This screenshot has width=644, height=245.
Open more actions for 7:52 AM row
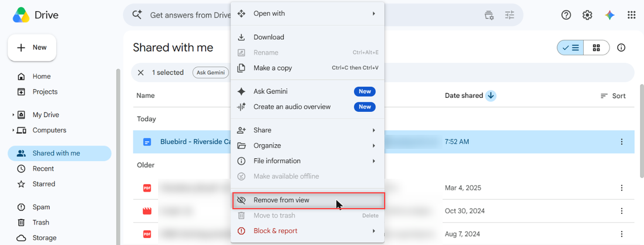coord(621,142)
